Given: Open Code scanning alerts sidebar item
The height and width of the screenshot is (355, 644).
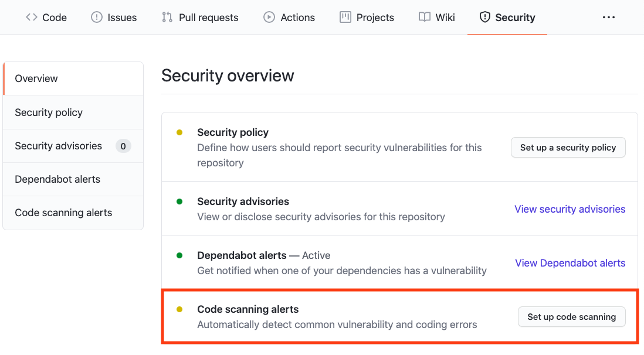Looking at the screenshot, I should pos(73,213).
